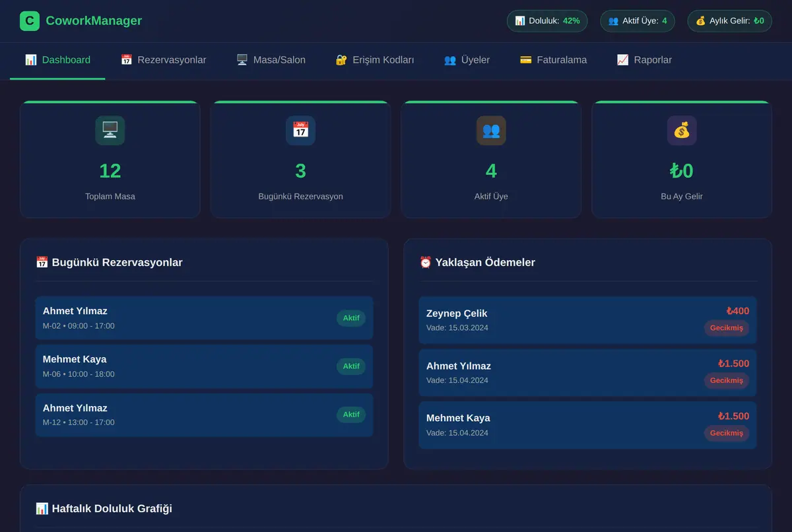
Task: Select reservation text M-06 • 10:00 - 18:00
Action: pos(79,374)
